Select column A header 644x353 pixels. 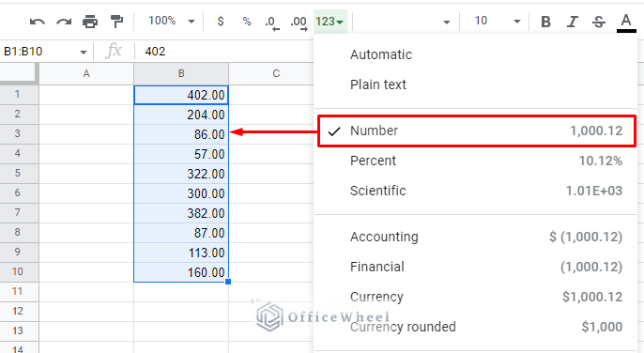coord(86,74)
